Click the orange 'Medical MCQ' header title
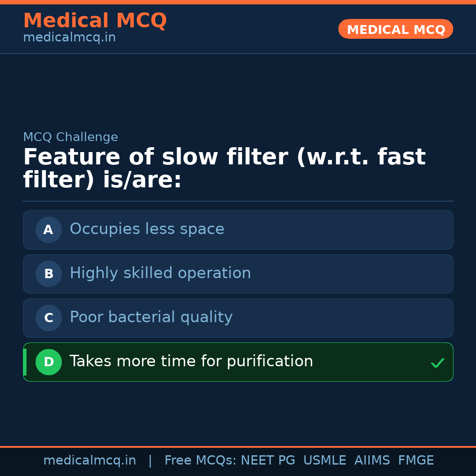The width and height of the screenshot is (476, 476). [95, 21]
